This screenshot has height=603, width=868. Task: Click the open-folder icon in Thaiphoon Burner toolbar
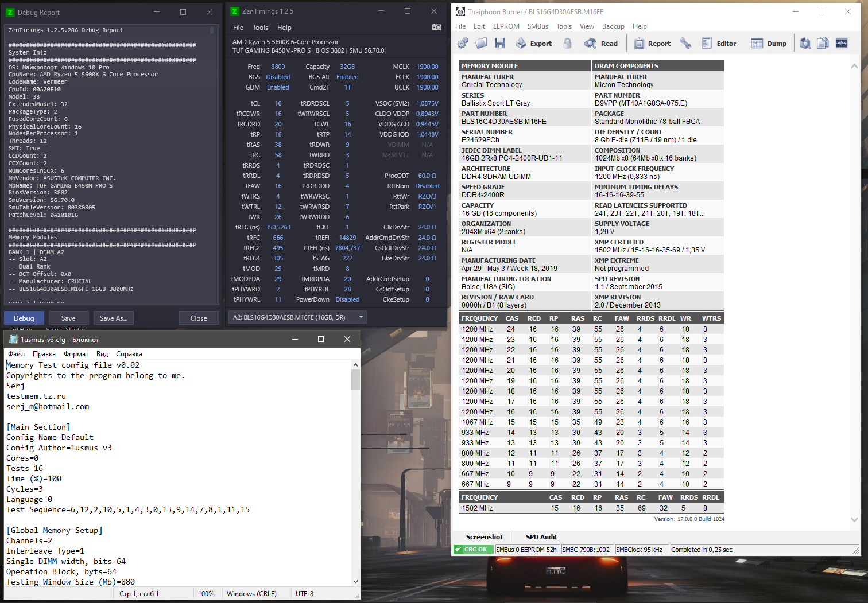tap(481, 43)
